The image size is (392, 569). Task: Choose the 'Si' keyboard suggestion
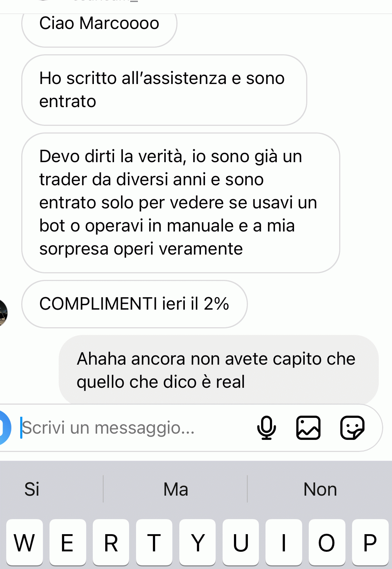coord(32,489)
